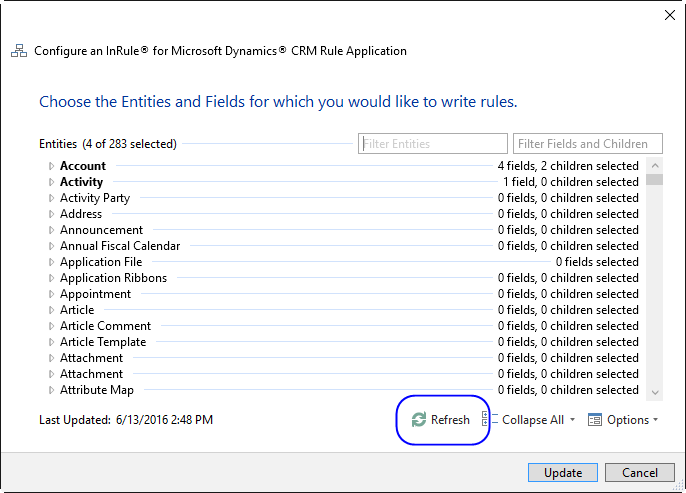This screenshot has width=686, height=493.
Task: Click the Collapse All label
Action: coord(533,420)
